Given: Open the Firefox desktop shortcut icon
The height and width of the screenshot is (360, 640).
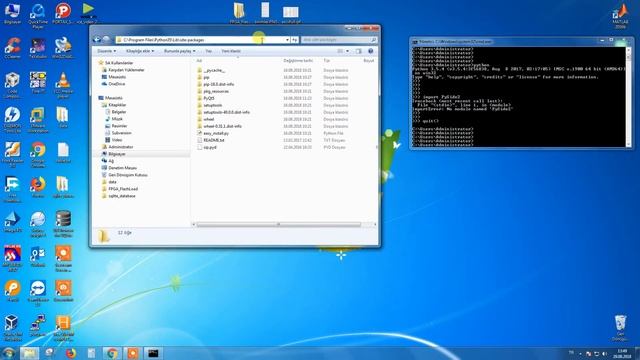Looking at the screenshot, I should coord(38,187).
